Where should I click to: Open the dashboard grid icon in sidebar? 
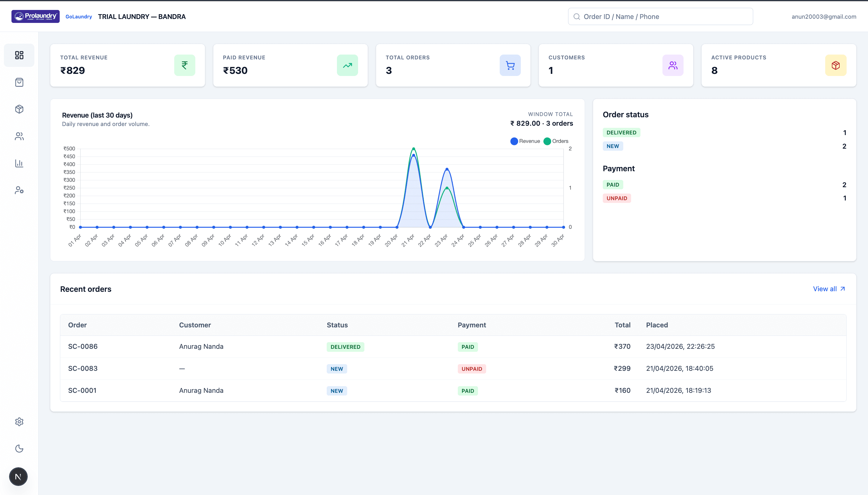click(19, 55)
